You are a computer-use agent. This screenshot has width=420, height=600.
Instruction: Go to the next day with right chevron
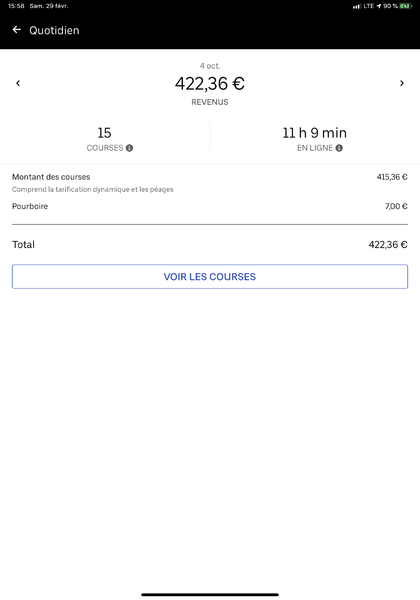402,83
